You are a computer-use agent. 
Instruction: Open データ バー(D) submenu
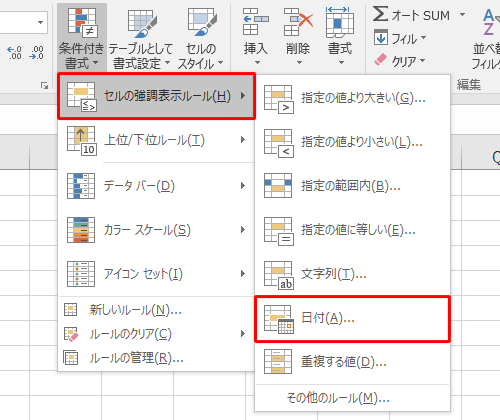tap(156, 186)
